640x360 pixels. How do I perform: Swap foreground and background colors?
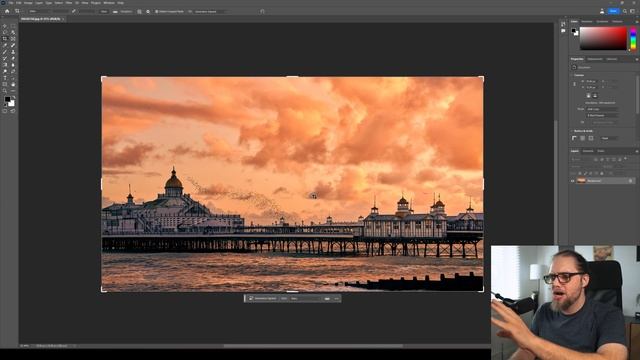[x=14, y=97]
